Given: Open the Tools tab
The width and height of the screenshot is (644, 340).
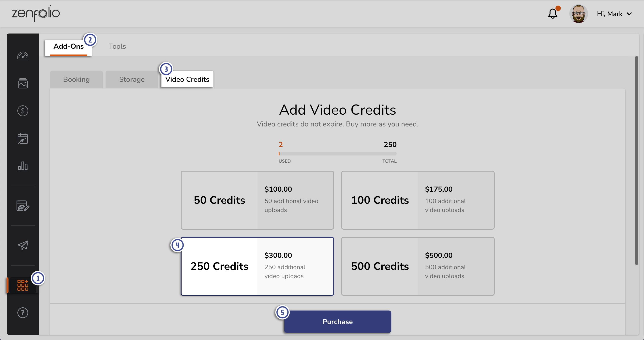Looking at the screenshot, I should (117, 46).
